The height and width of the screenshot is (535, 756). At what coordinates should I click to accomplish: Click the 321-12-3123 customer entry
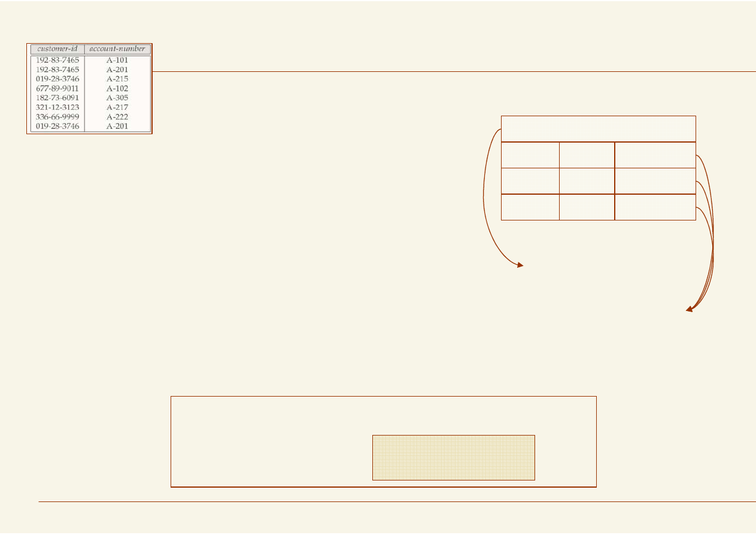point(57,107)
